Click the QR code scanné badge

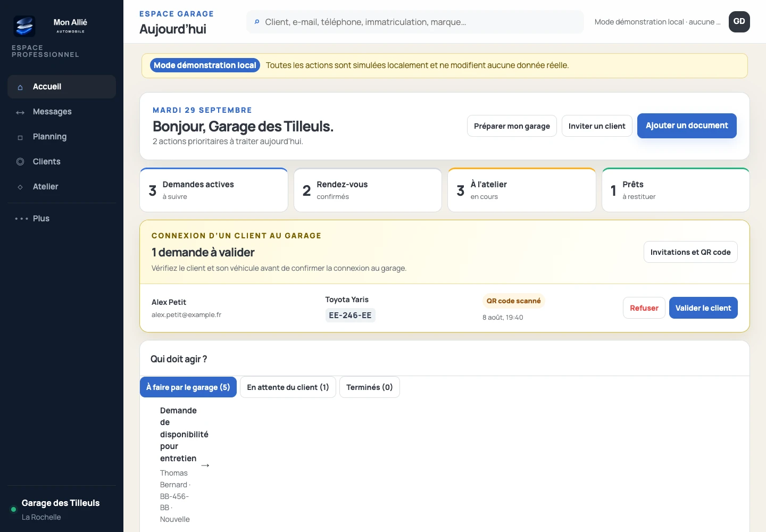click(x=513, y=301)
